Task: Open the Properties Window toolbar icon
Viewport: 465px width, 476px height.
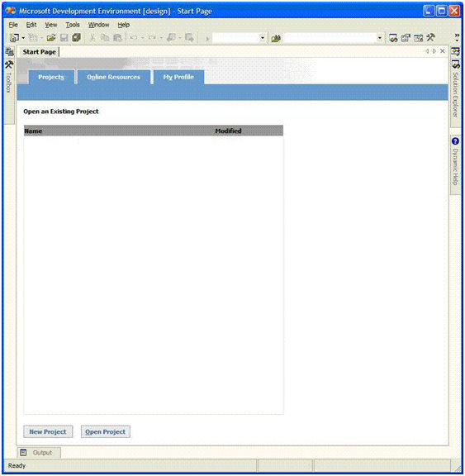Action: coord(406,38)
